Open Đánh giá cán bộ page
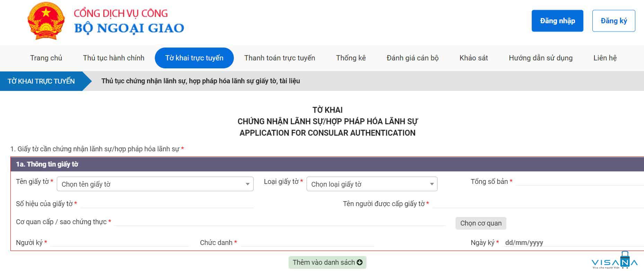644x271 pixels. click(x=413, y=58)
